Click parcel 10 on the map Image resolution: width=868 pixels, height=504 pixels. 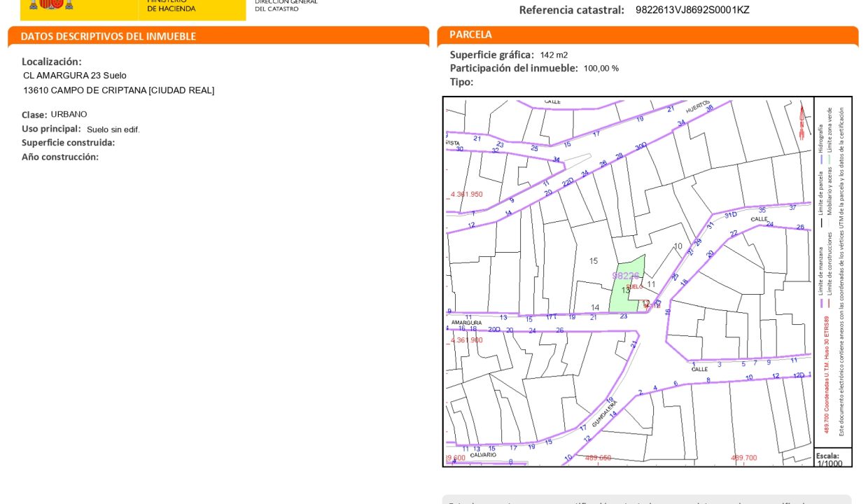point(678,246)
